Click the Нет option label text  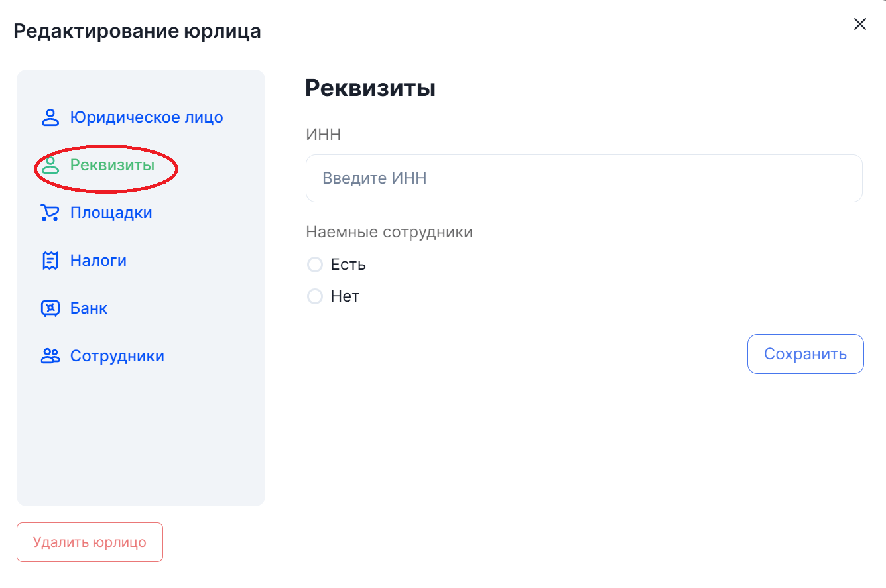[345, 296]
